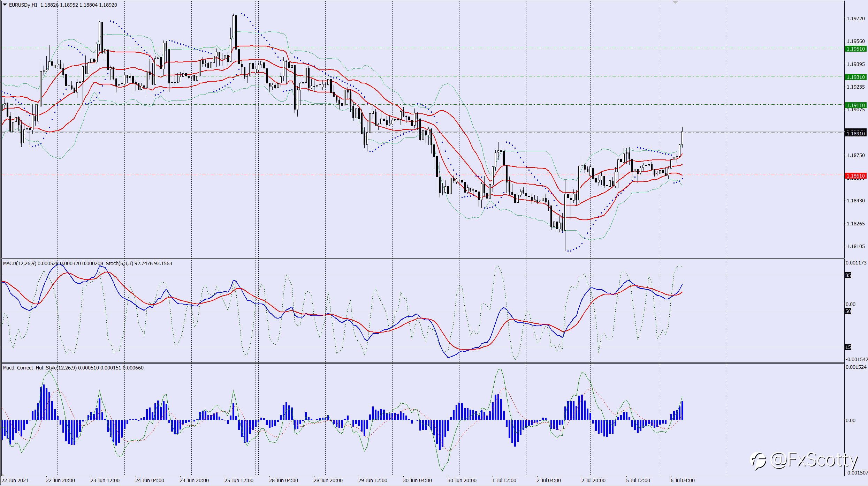
Task: Click the 0.001173 MACD scale value
Action: point(856,263)
